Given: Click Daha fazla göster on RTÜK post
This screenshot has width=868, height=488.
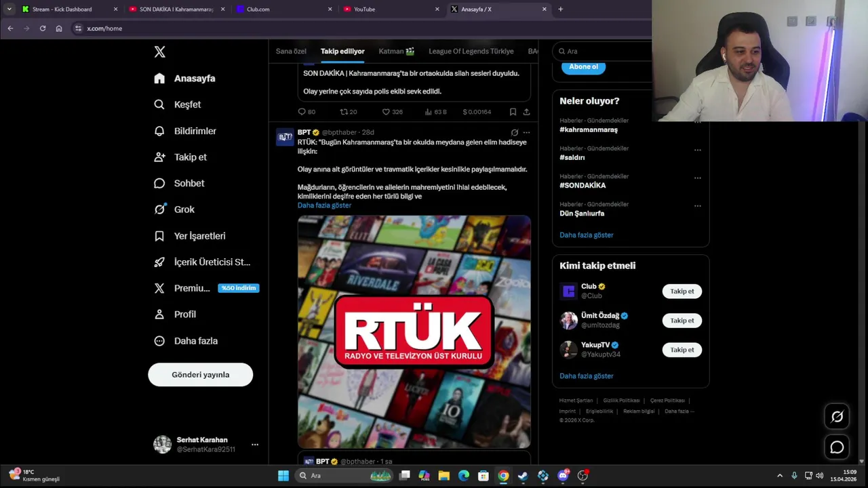Looking at the screenshot, I should coord(324,205).
